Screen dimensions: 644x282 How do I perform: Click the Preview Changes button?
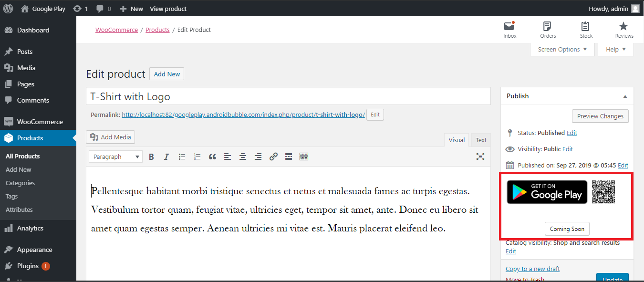(600, 116)
